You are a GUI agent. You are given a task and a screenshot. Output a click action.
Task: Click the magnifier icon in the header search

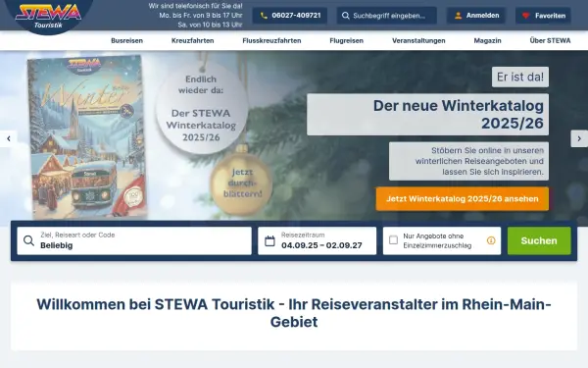pyautogui.click(x=345, y=16)
